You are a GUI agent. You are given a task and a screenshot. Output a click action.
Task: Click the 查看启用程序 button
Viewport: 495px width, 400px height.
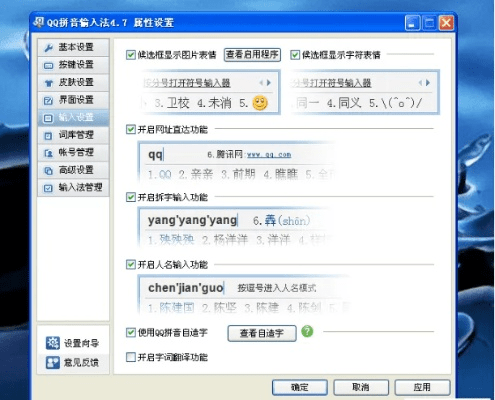coord(252,55)
